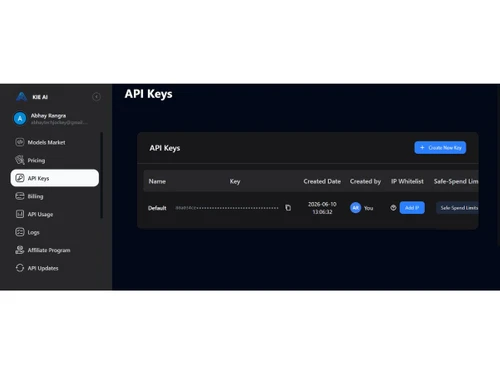Click the masked API key value
The image size is (500, 375).
(x=227, y=208)
